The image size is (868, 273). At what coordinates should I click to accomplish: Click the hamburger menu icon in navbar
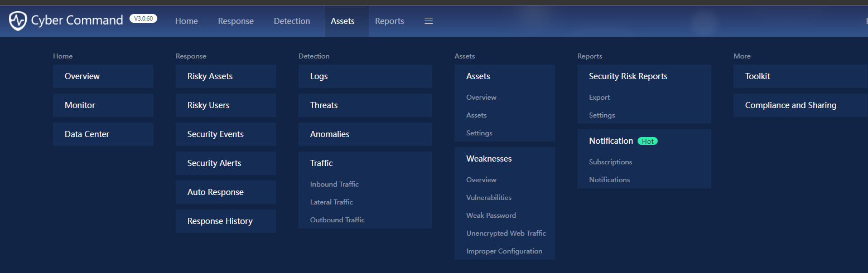tap(428, 21)
